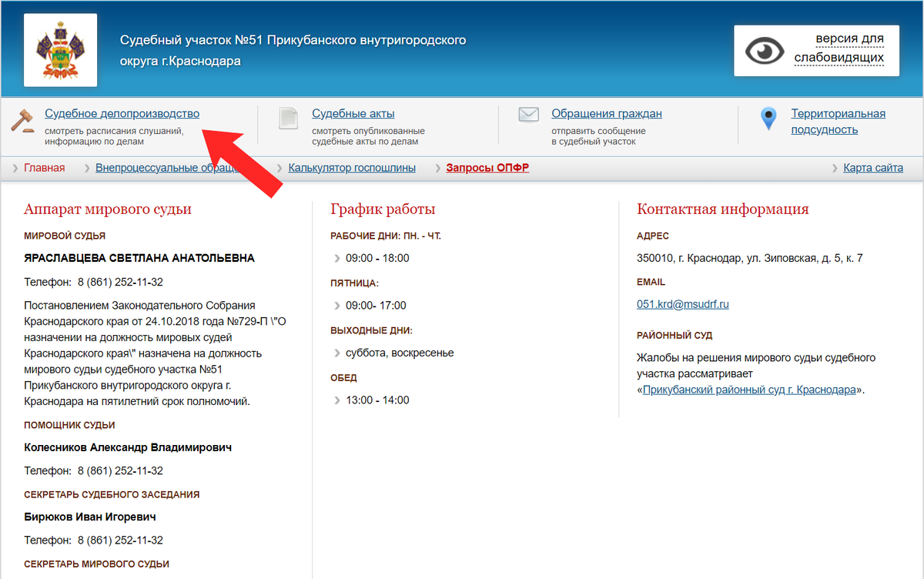Click the eye icon for visually impaired version
Image resolution: width=924 pixels, height=579 pixels.
764,51
